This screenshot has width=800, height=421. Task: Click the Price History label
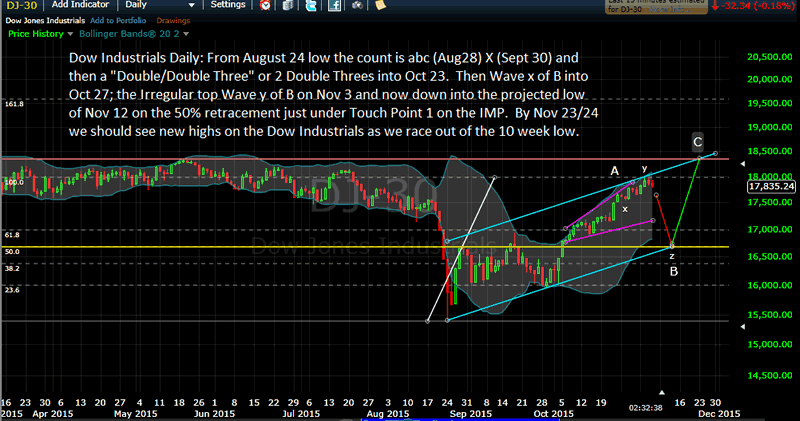(x=34, y=33)
